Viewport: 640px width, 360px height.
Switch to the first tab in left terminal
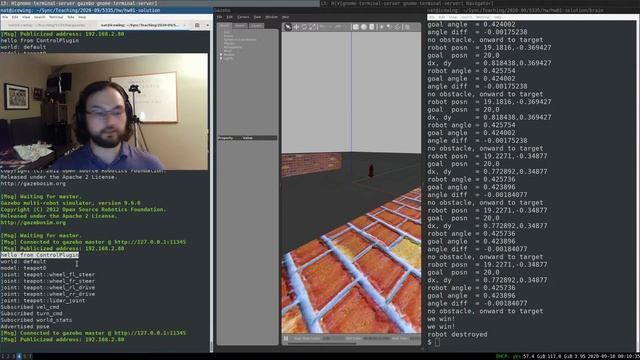point(47,25)
